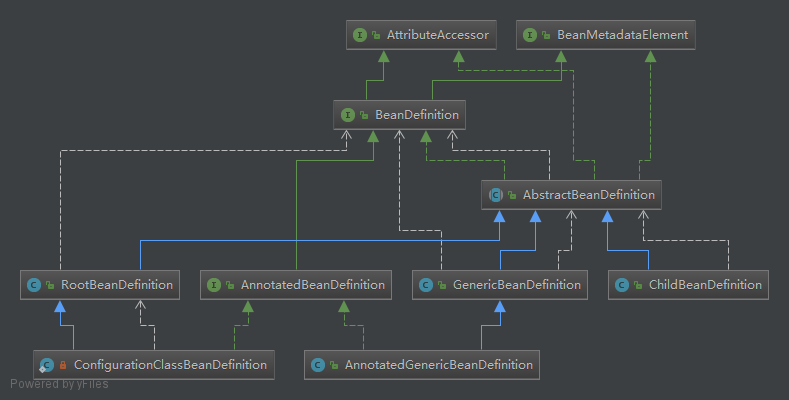
Task: Click public visibility icon on AnnotatedBeanDefinition
Action: pos(230,285)
